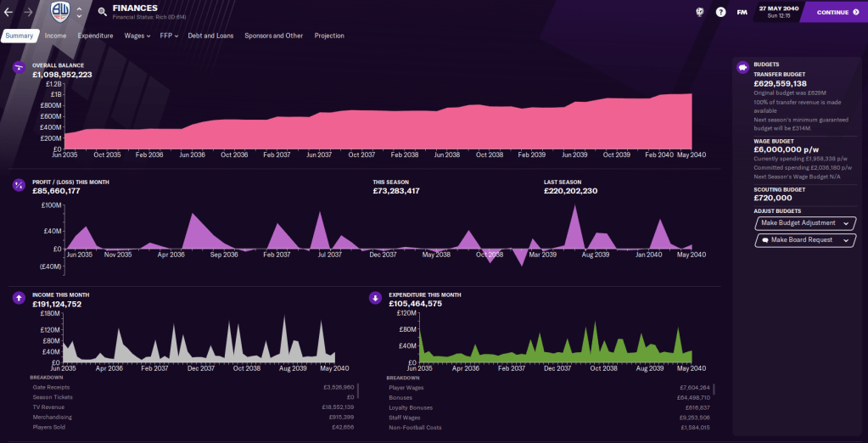868x443 pixels.
Task: Open the help question mark icon
Action: (x=720, y=12)
